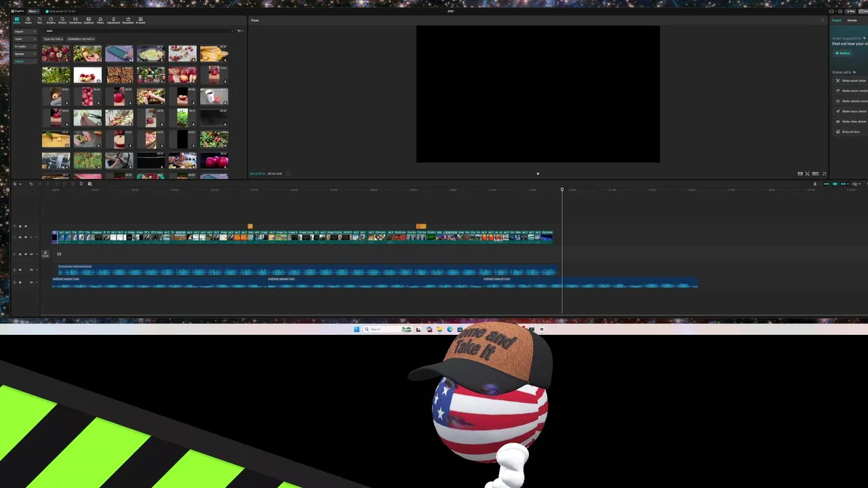Toggle visibility eye on main video track

point(26,237)
